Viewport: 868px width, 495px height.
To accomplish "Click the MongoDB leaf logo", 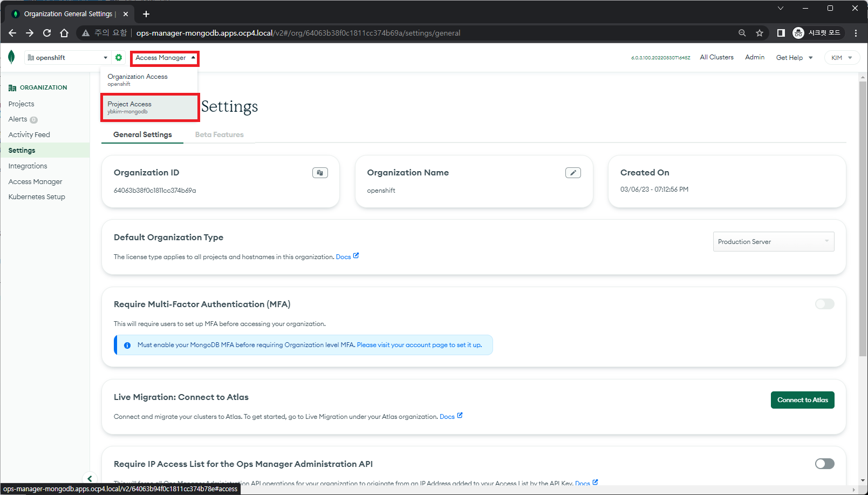I will click(11, 57).
